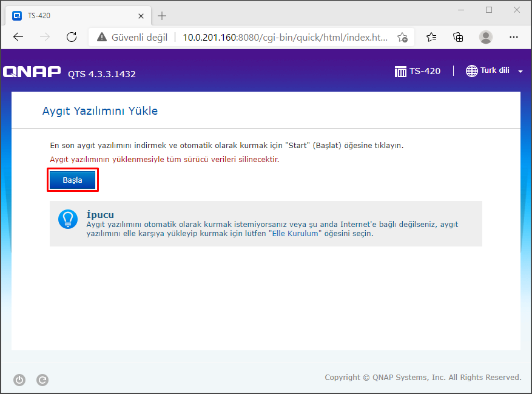Viewport: 532px width, 394px height.
Task: Go back using the browser back arrow
Action: [x=18, y=37]
